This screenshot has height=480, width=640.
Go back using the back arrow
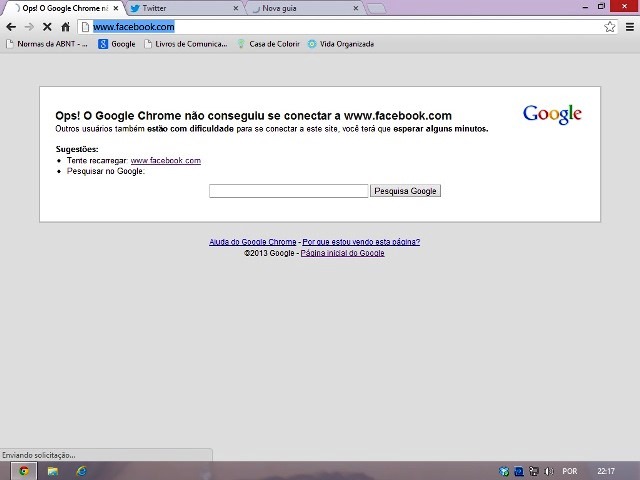click(x=11, y=27)
